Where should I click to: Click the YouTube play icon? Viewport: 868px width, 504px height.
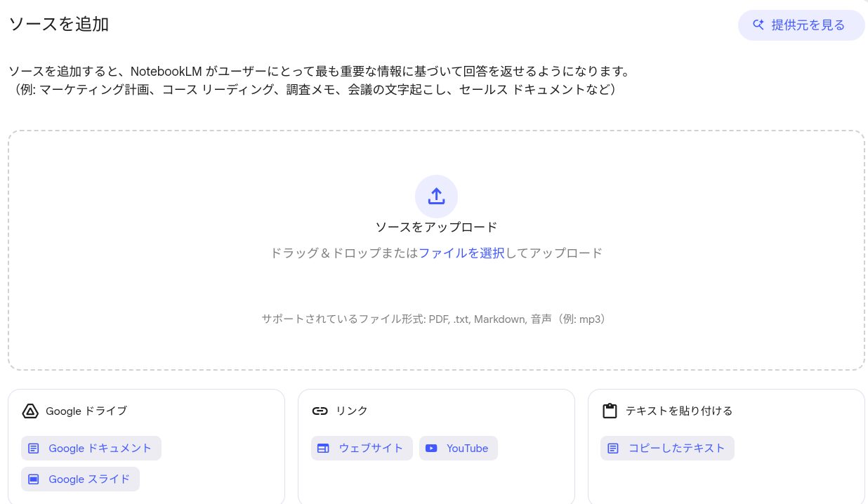pos(432,448)
